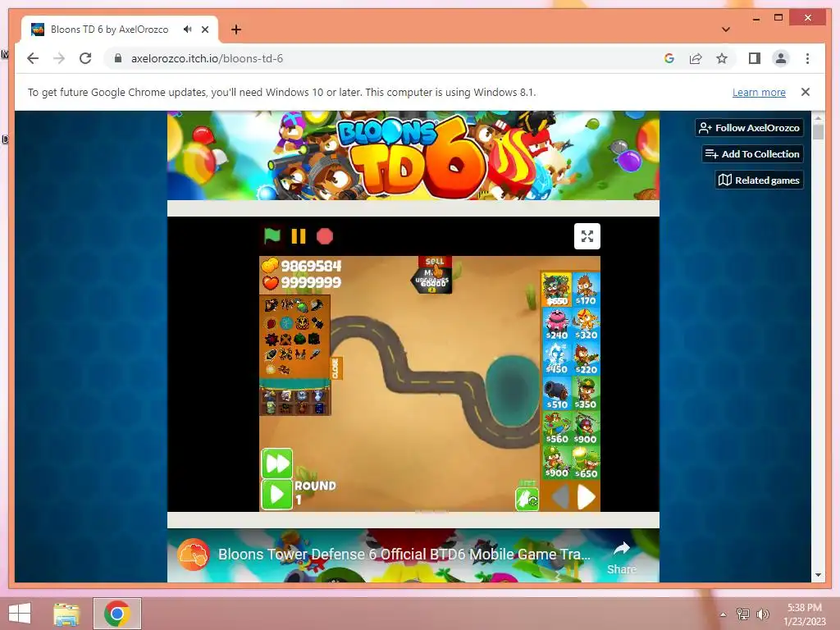840x630 pixels.
Task: Click Add To Collection button
Action: coord(752,154)
